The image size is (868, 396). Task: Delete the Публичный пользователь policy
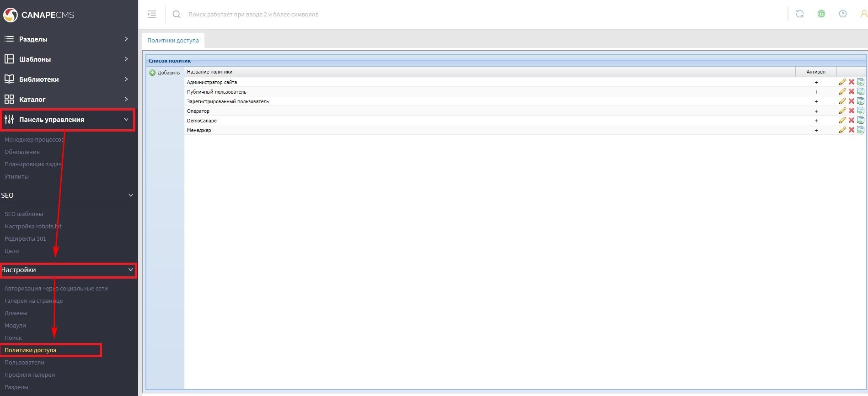point(851,92)
